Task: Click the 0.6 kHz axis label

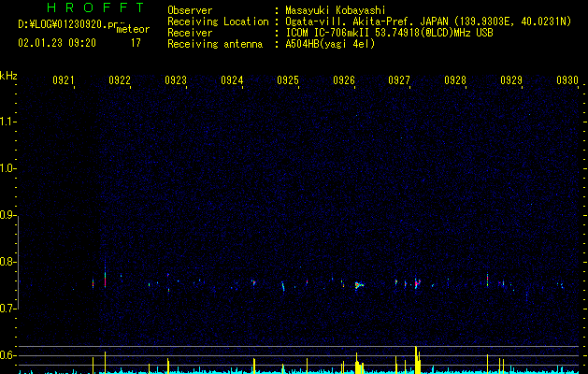Action: tap(7, 355)
